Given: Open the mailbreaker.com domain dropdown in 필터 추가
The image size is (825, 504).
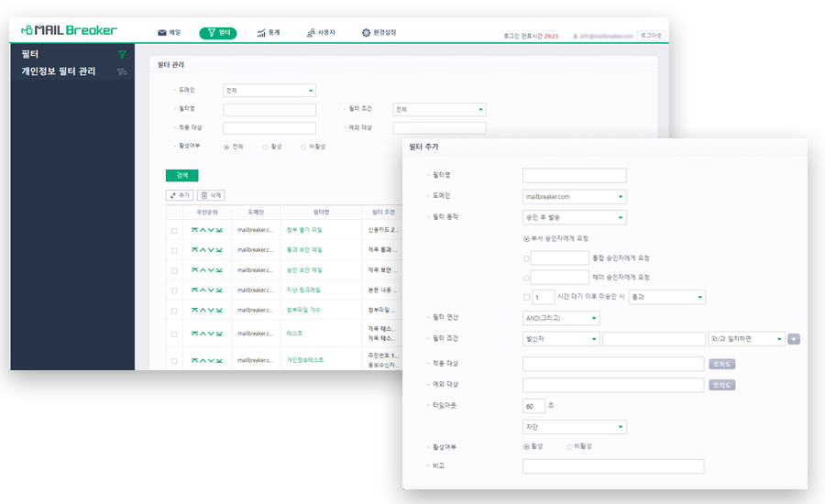Looking at the screenshot, I should point(574,197).
